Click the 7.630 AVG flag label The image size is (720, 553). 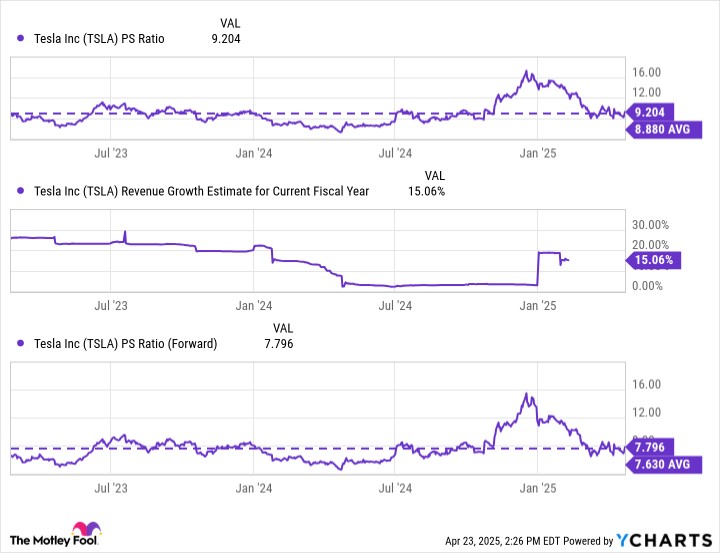pos(663,464)
